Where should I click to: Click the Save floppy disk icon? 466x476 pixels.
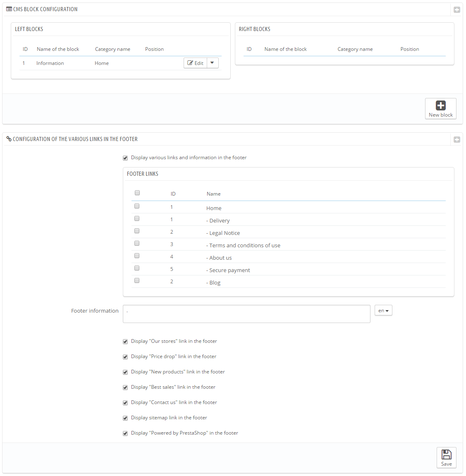pyautogui.click(x=446, y=454)
